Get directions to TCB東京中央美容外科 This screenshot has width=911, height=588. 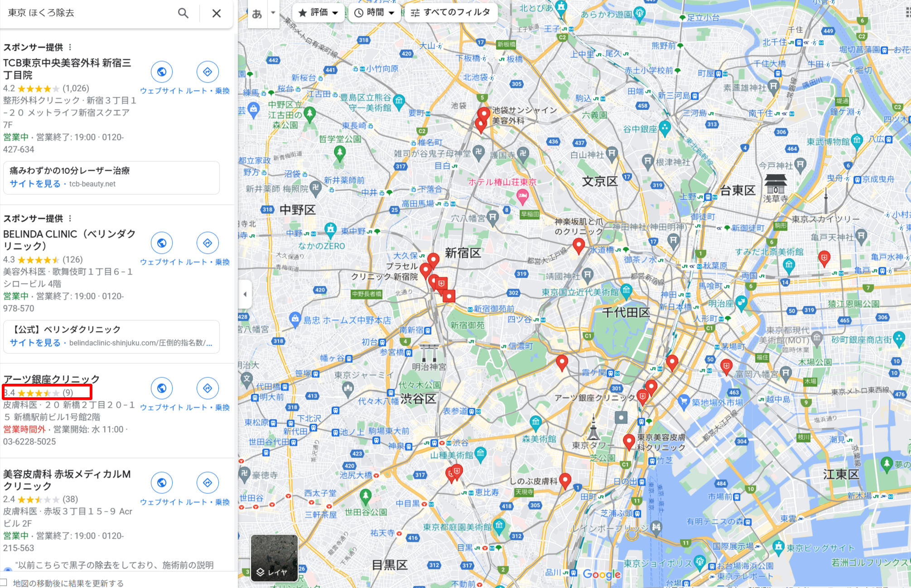point(207,72)
